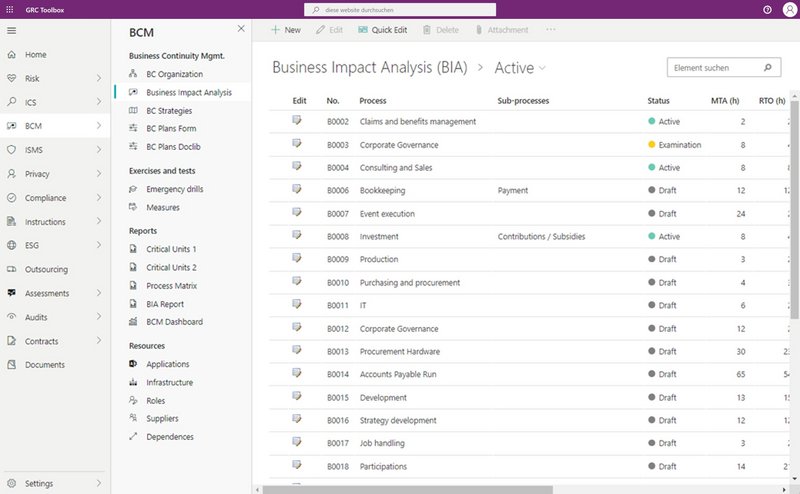Click edit icon for B0008 Investment
Image resolution: width=800 pixels, height=494 pixels.
point(297,236)
